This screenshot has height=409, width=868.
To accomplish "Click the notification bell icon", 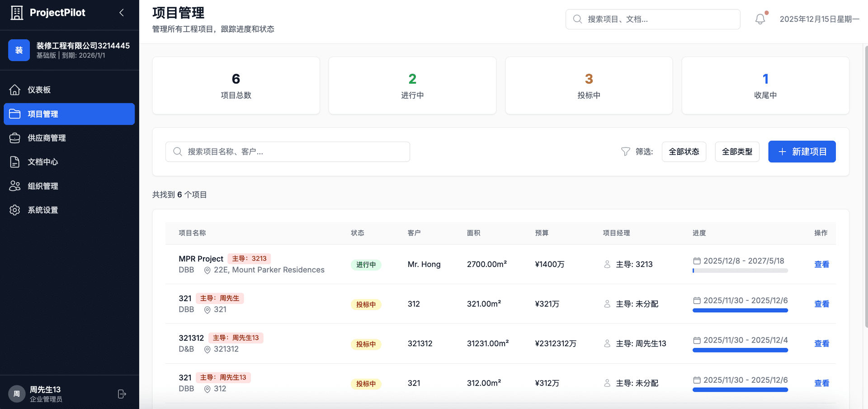I will [760, 19].
